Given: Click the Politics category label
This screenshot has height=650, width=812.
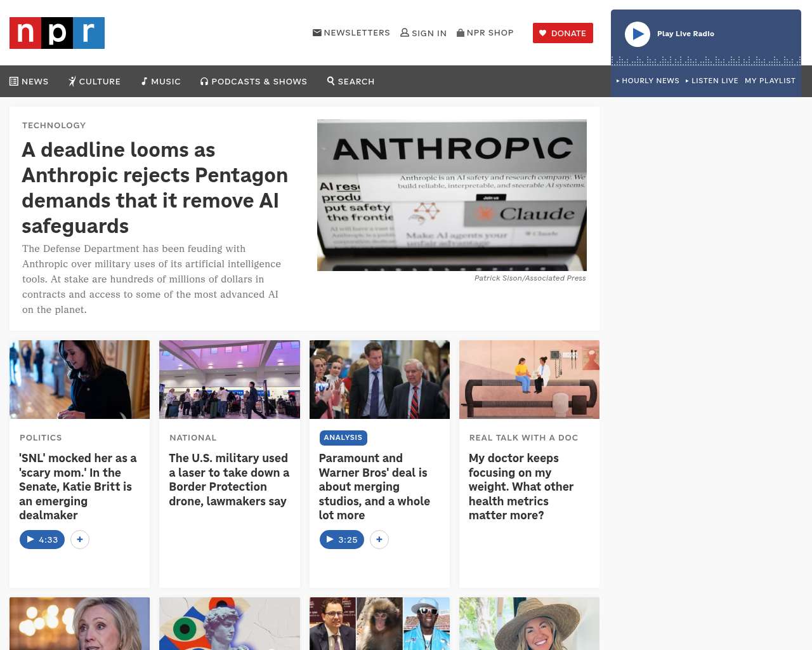Looking at the screenshot, I should [x=41, y=437].
